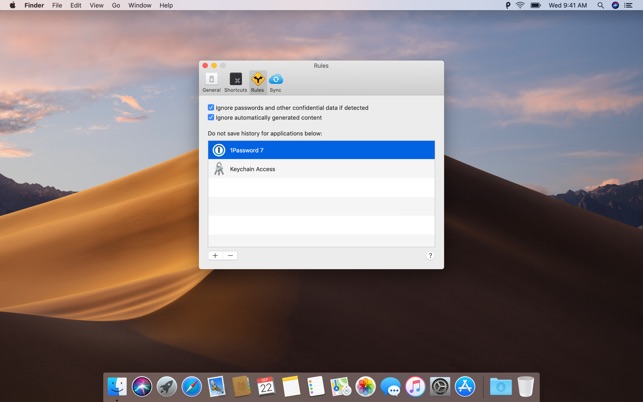Open Messages app in the Dock

pyautogui.click(x=390, y=386)
